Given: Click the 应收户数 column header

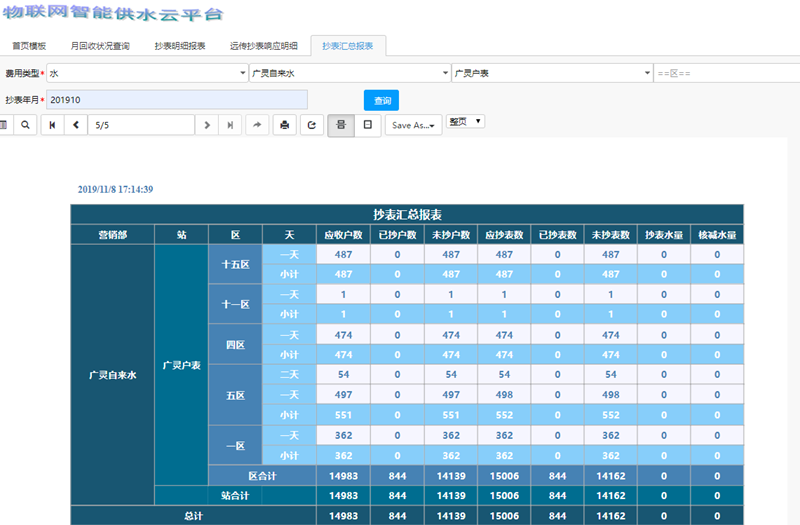Looking at the screenshot, I should pyautogui.click(x=343, y=235).
